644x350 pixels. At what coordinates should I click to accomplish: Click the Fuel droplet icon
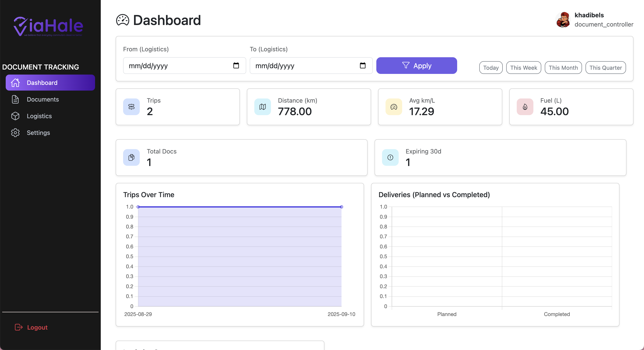tap(525, 107)
